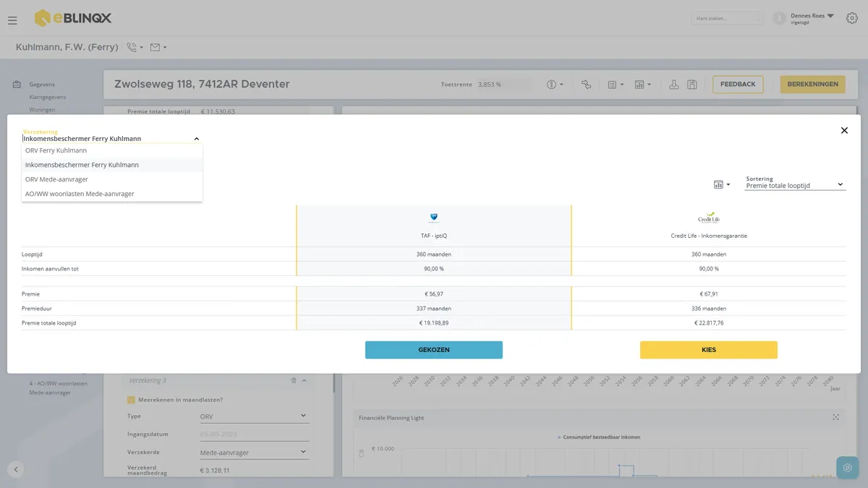The image size is (868, 488).
Task: Open the settings gear
Action: [851, 18]
